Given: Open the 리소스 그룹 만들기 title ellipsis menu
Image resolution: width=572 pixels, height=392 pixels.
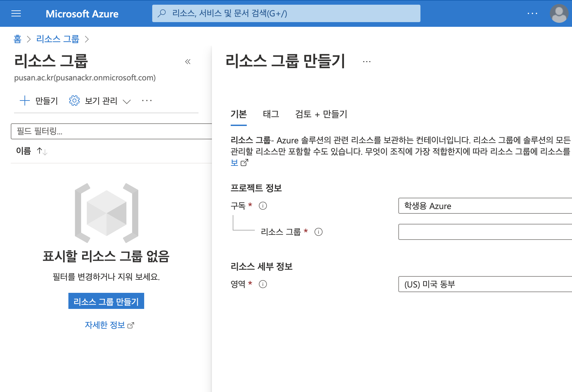Looking at the screenshot, I should (367, 62).
